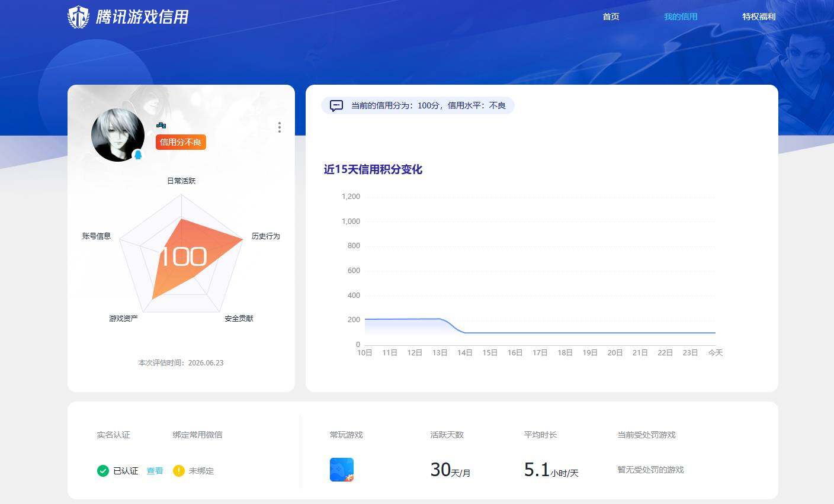
Task: Open the three-dot more options menu
Action: (279, 127)
